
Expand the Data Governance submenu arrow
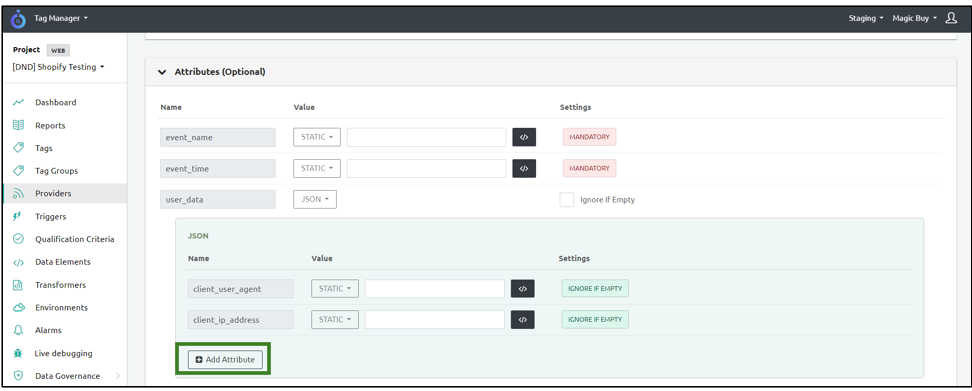pos(118,376)
